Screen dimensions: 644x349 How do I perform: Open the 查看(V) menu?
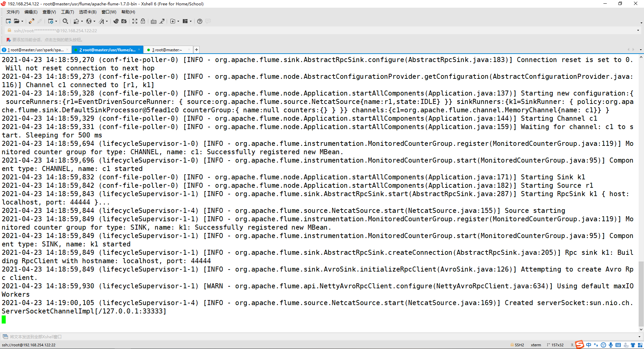[49, 12]
